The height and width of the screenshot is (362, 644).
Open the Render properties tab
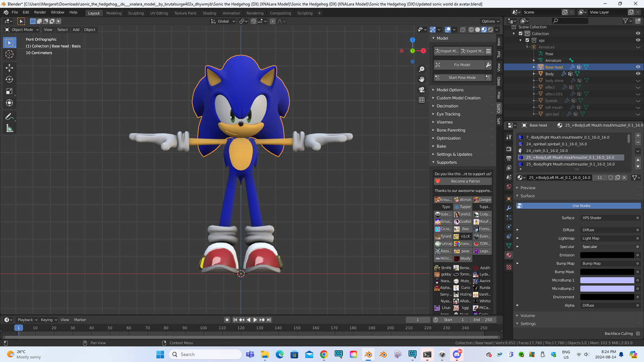[508, 149]
